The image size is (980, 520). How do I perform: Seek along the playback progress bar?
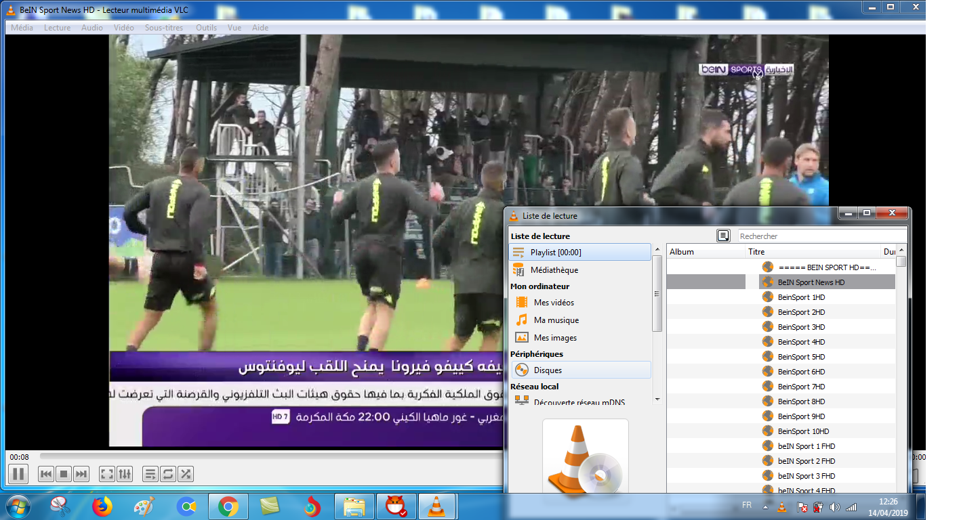pyautogui.click(x=271, y=456)
